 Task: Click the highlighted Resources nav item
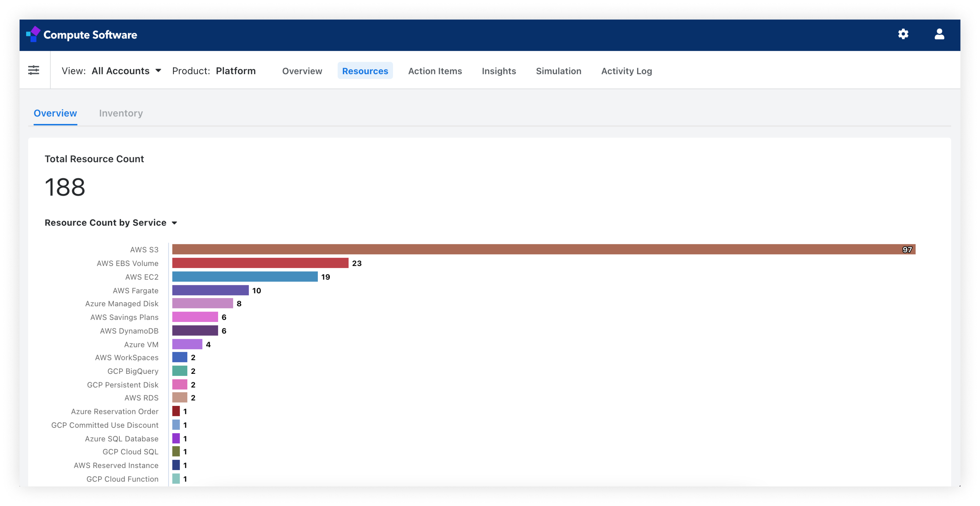pos(365,71)
